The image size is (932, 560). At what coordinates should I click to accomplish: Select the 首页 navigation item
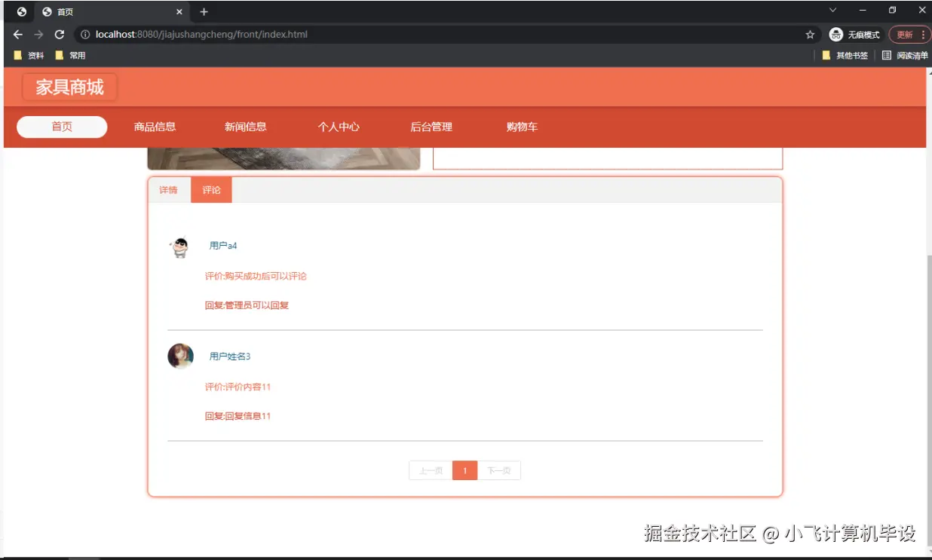click(62, 127)
